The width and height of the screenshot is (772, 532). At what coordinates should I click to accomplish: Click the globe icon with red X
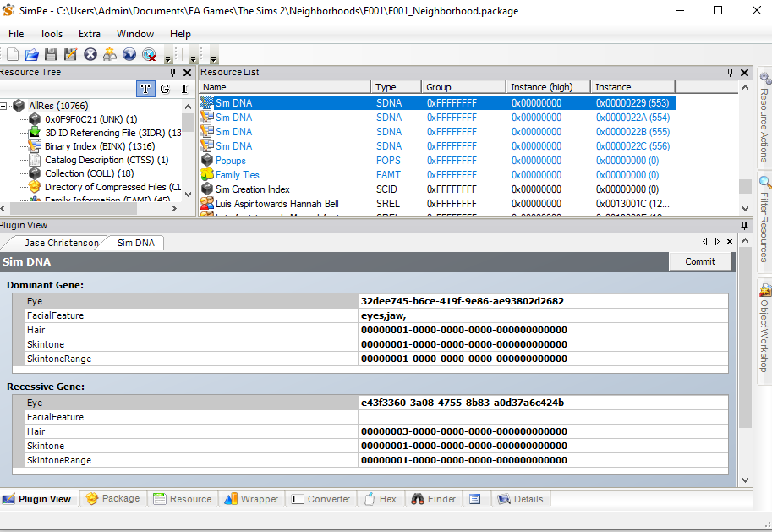[x=149, y=54]
